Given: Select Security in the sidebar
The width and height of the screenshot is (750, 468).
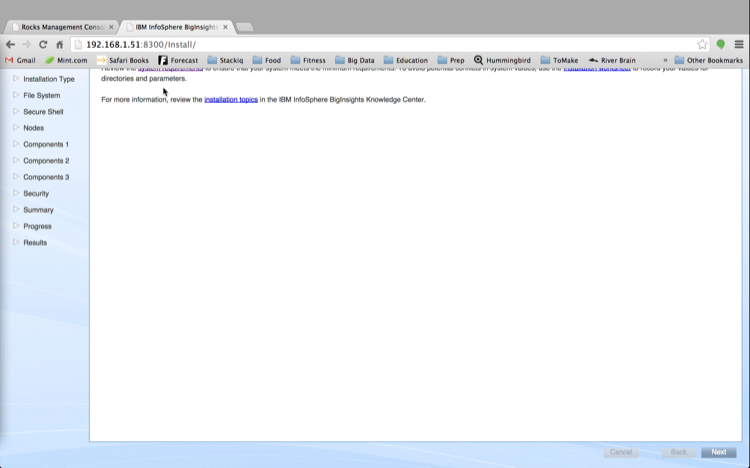Looking at the screenshot, I should point(36,193).
